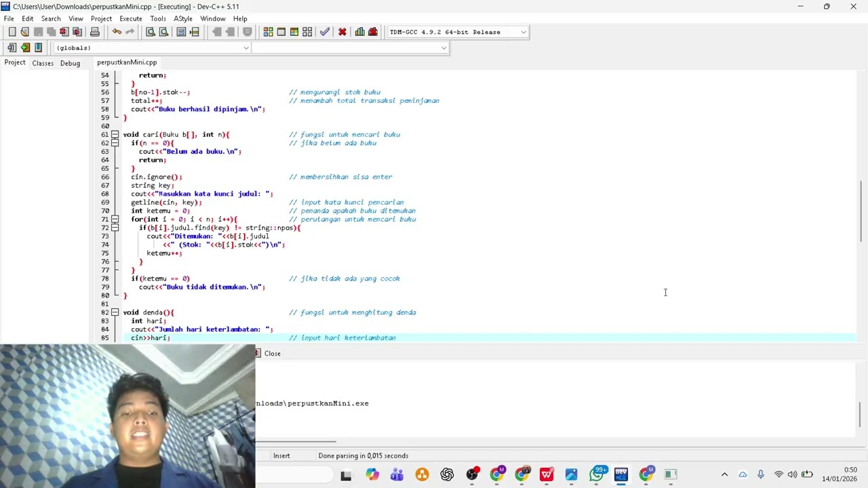Open WPS Office from the taskbar
The height and width of the screenshot is (488, 868).
547,474
